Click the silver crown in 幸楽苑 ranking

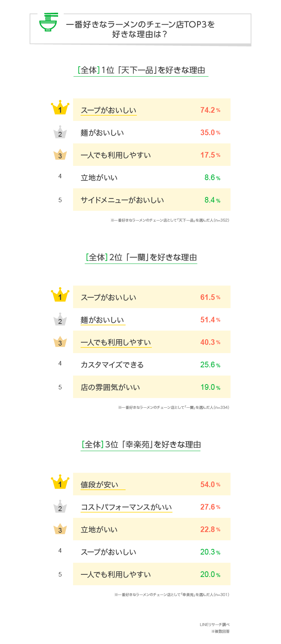tap(60, 507)
